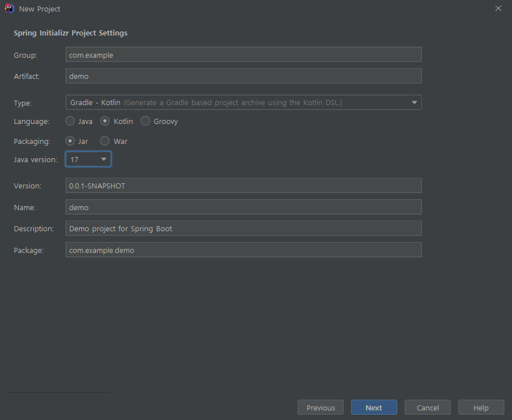The height and width of the screenshot is (420, 512).
Task: Choose Groovy as the language
Action: pos(145,121)
